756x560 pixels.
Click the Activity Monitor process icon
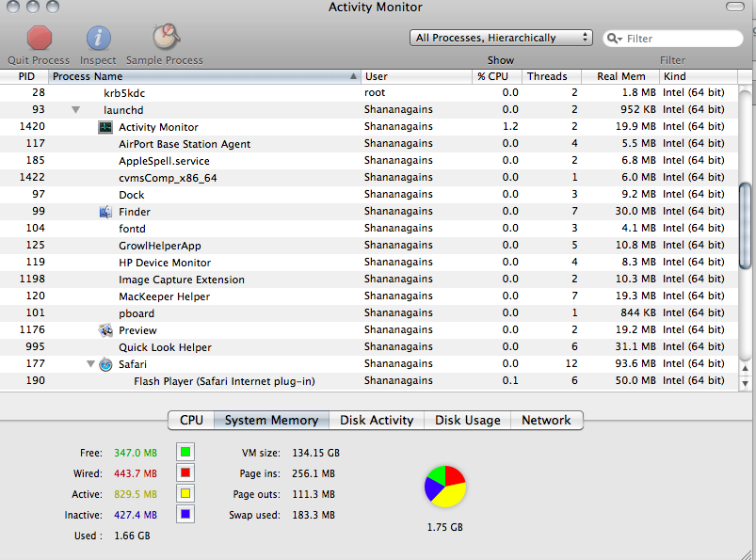coord(105,127)
